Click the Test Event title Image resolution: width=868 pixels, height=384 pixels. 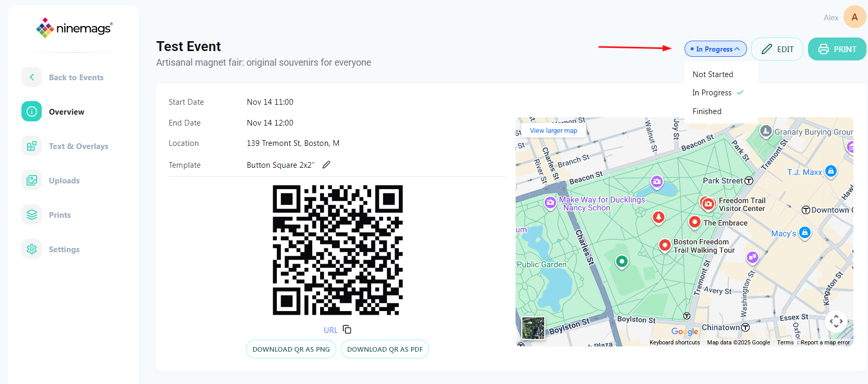[189, 46]
